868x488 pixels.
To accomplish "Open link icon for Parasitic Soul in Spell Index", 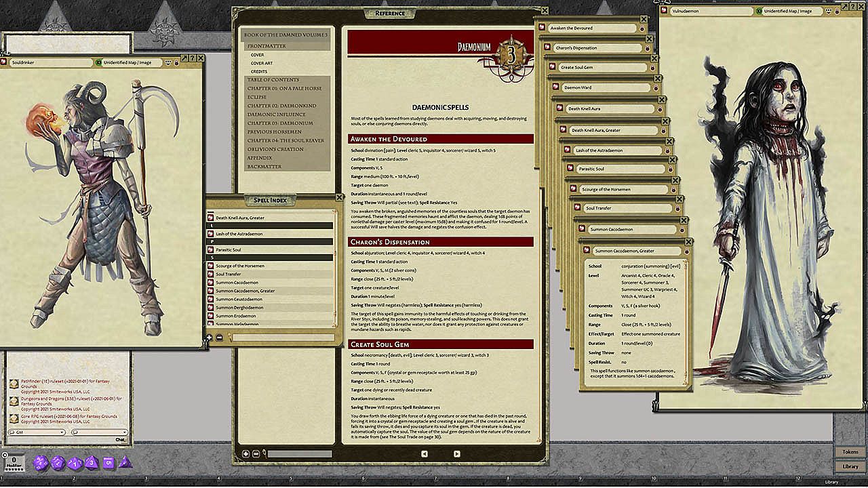I will tap(210, 250).
